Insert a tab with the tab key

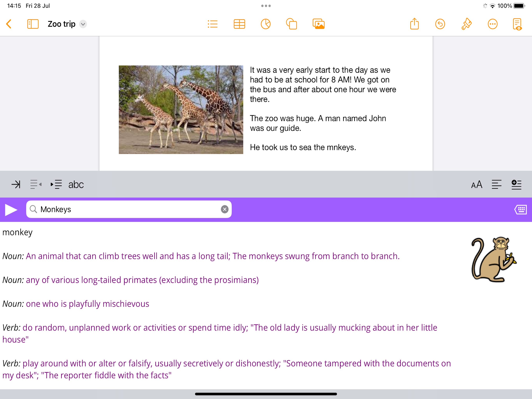point(16,184)
